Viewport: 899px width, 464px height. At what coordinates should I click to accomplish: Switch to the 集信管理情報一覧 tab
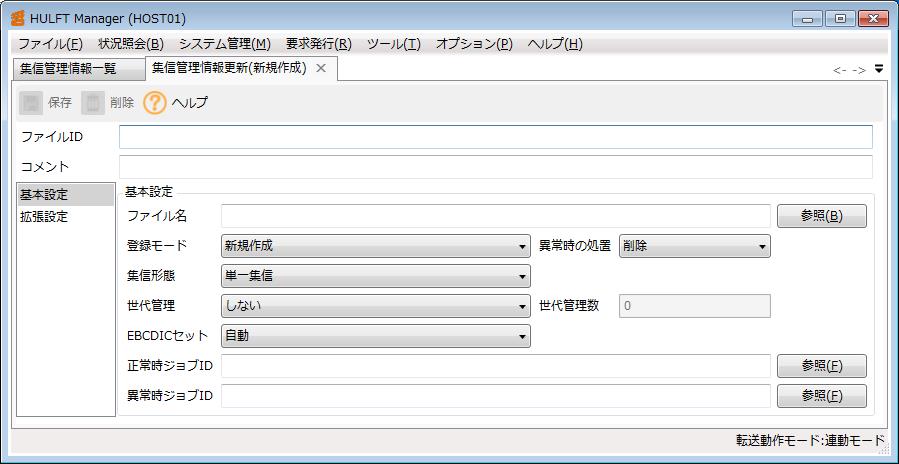point(78,69)
